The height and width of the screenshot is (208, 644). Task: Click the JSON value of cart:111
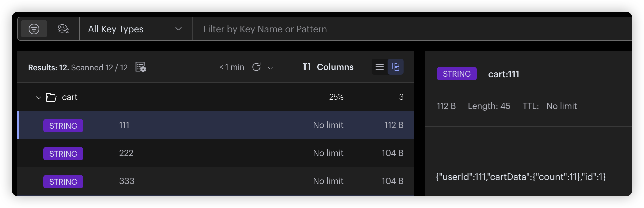point(520,177)
